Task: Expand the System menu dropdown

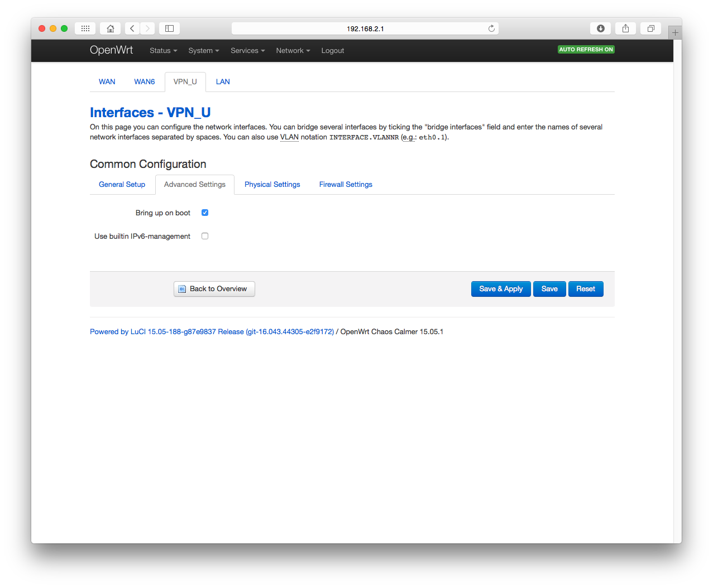Action: (204, 51)
